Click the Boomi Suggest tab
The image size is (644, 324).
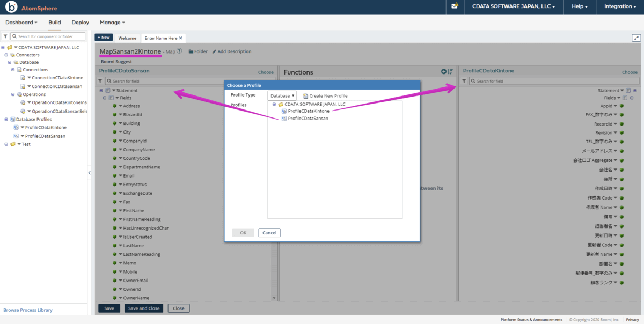116,62
